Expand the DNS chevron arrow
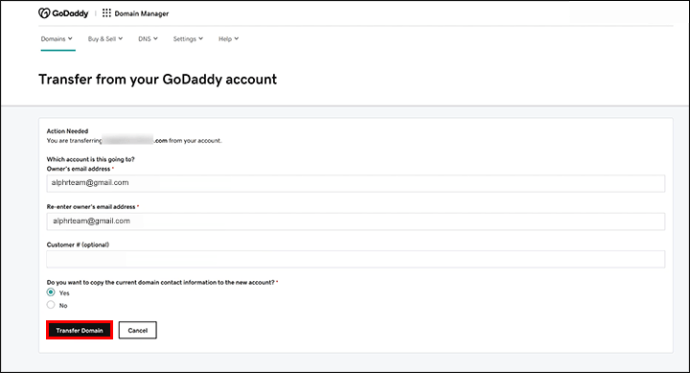Screen dimensions: 690x373 pyautogui.click(x=155, y=39)
